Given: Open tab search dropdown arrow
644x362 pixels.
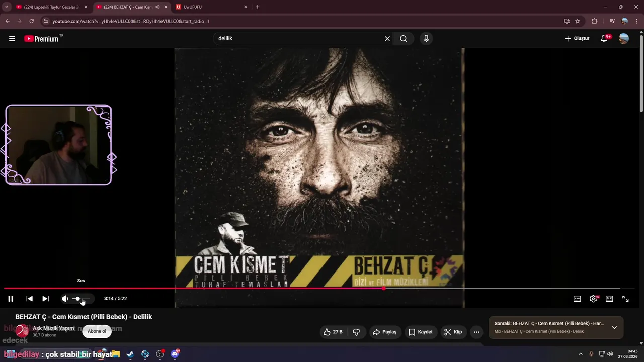Looking at the screenshot, I should 7,7.
